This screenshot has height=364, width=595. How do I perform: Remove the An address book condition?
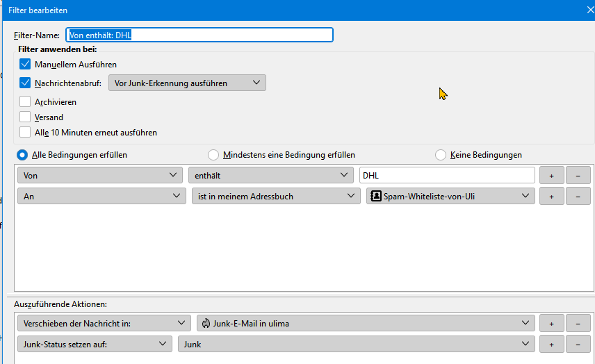pos(578,197)
